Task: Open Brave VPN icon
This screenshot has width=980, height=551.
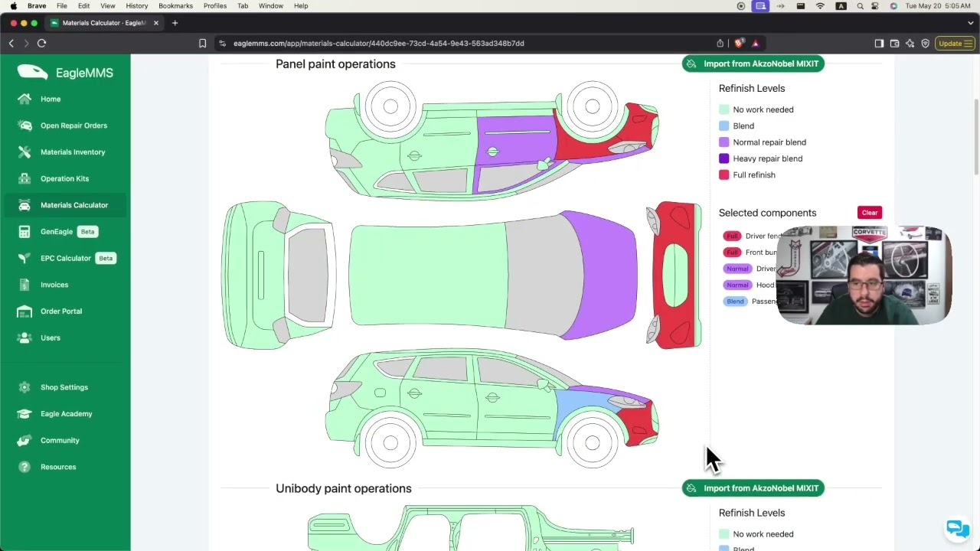Action: click(925, 44)
